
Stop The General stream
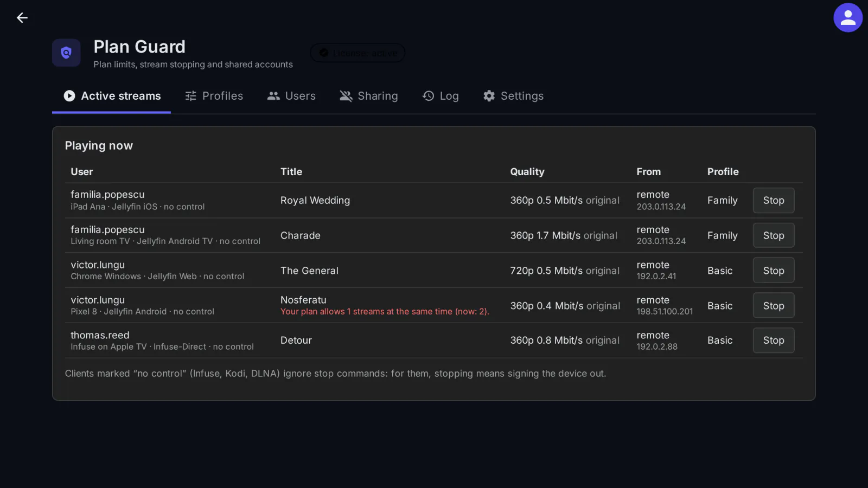pos(774,271)
